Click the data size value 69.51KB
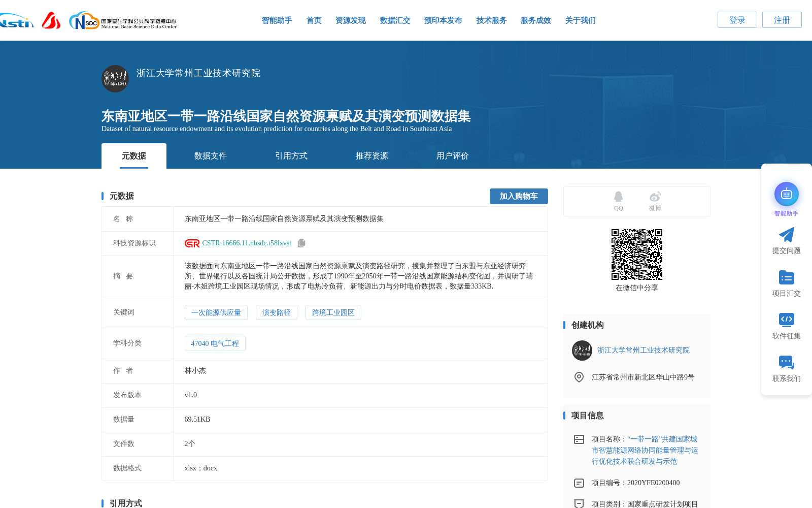812x508 pixels. coord(197,420)
